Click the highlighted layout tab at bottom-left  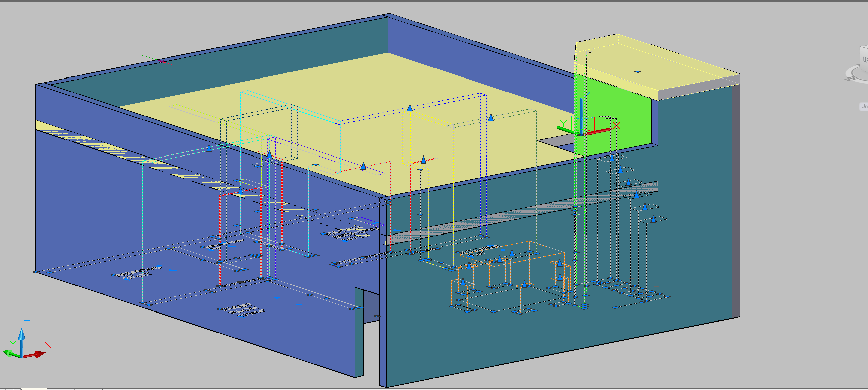point(34,388)
